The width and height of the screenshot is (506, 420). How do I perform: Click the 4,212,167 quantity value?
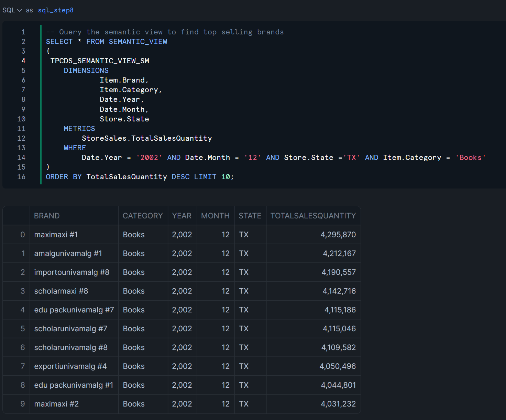(x=339, y=254)
